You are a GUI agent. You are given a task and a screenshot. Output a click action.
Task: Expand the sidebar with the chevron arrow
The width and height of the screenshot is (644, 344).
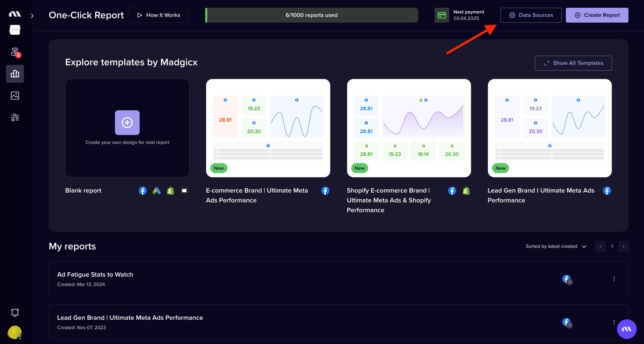32,16
